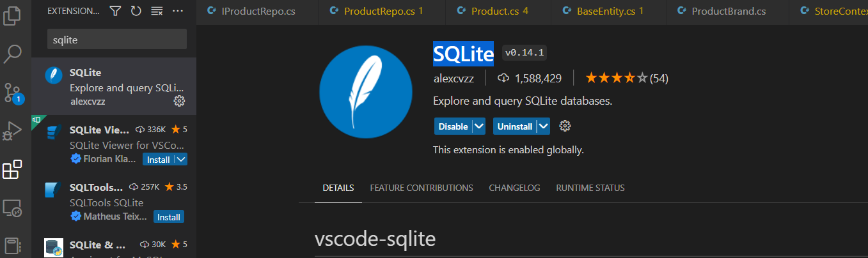Click the v0.14.1 version label

coord(525,52)
